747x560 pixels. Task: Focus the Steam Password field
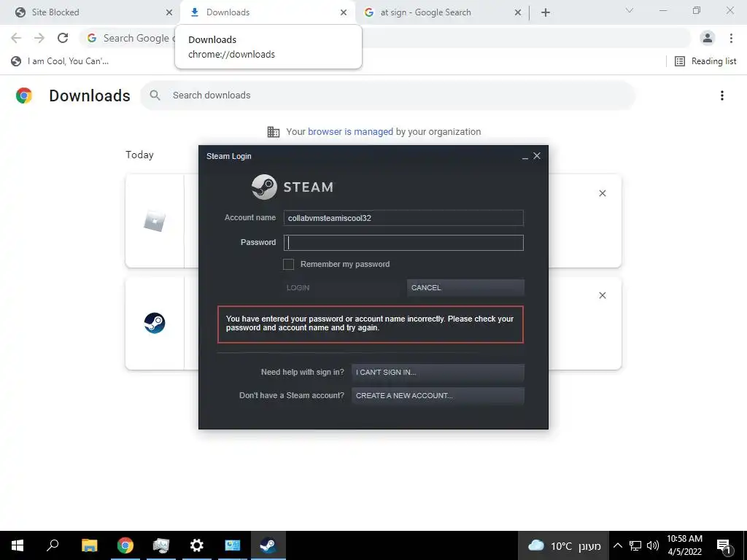(403, 243)
